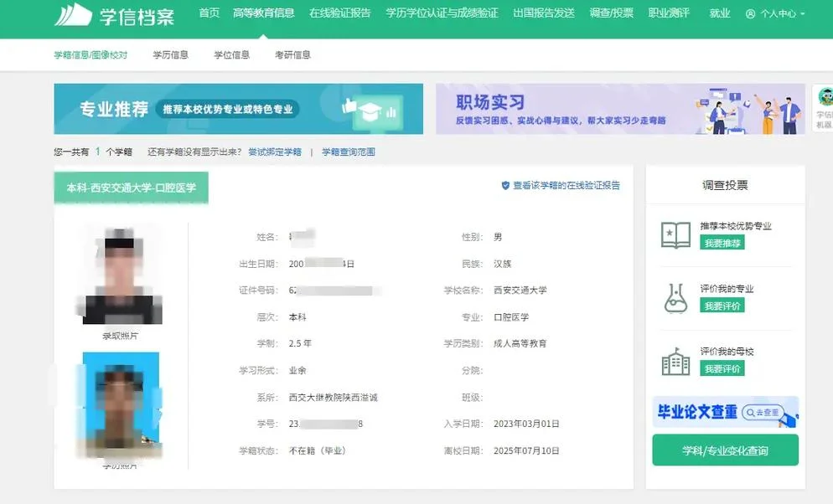Image resolution: width=833 pixels, height=504 pixels.
Task: Click the school name value 西安交通大学
Action: click(x=520, y=291)
